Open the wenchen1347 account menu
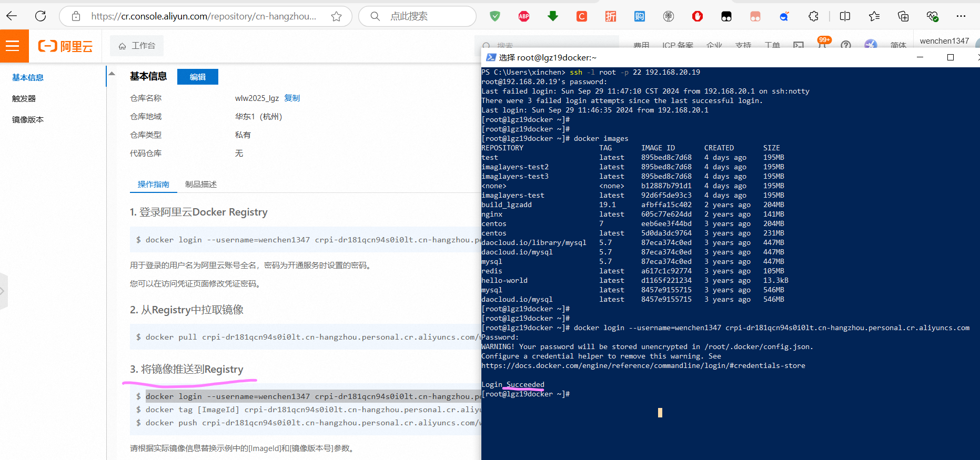 (x=944, y=41)
